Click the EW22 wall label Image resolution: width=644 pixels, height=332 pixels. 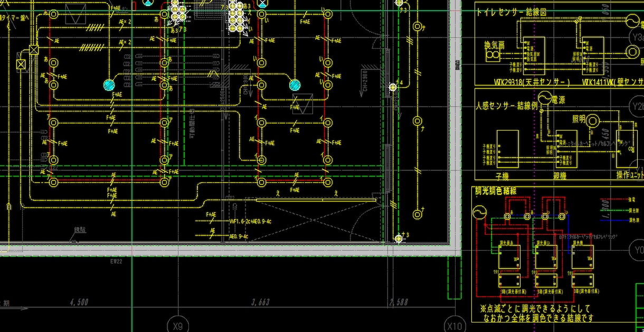point(116,261)
